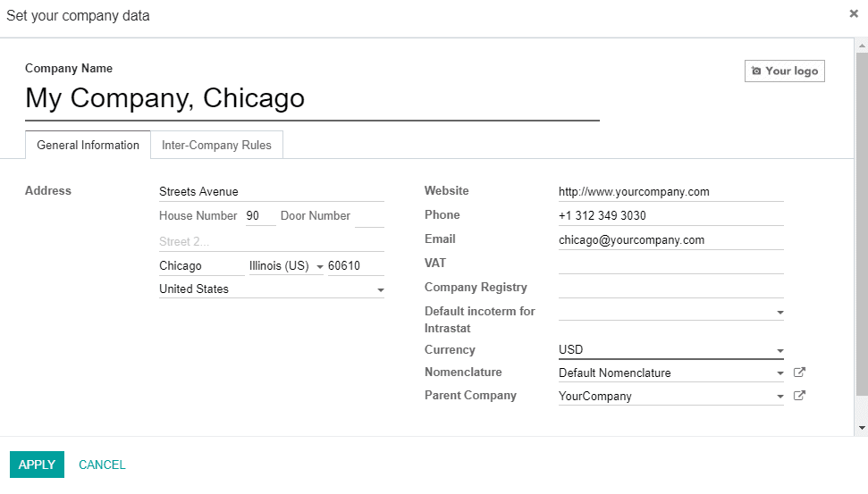Expand Default incoterm for Intrastat dropdown
Screen dimensions: 868x494
click(780, 313)
